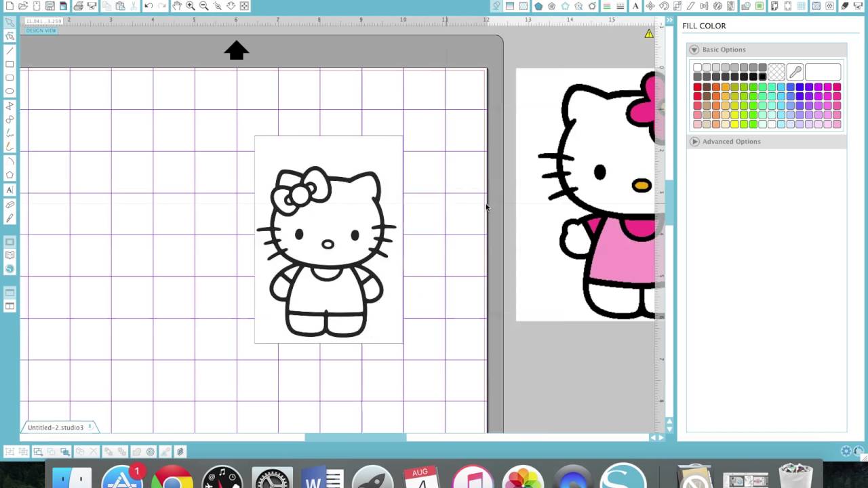868x488 pixels.
Task: Pick the bright yellow fill swatch
Action: click(734, 125)
